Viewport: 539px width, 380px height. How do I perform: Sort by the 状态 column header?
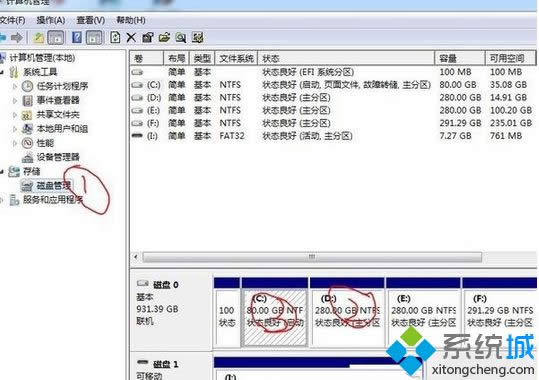click(x=346, y=58)
